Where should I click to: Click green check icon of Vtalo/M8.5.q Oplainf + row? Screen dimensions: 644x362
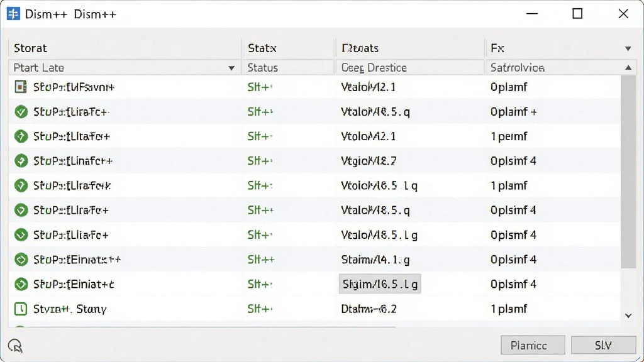click(x=21, y=112)
